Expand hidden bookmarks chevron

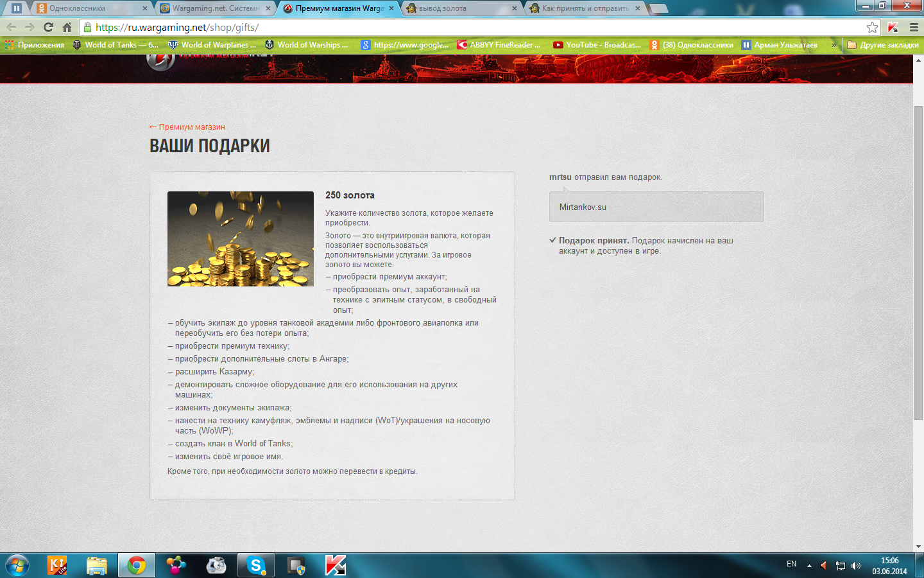[834, 45]
